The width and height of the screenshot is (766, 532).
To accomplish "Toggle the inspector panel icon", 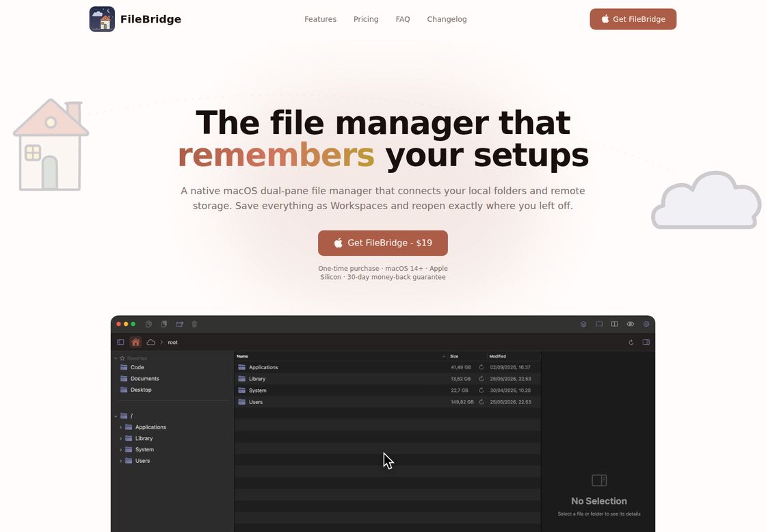I will point(646,342).
